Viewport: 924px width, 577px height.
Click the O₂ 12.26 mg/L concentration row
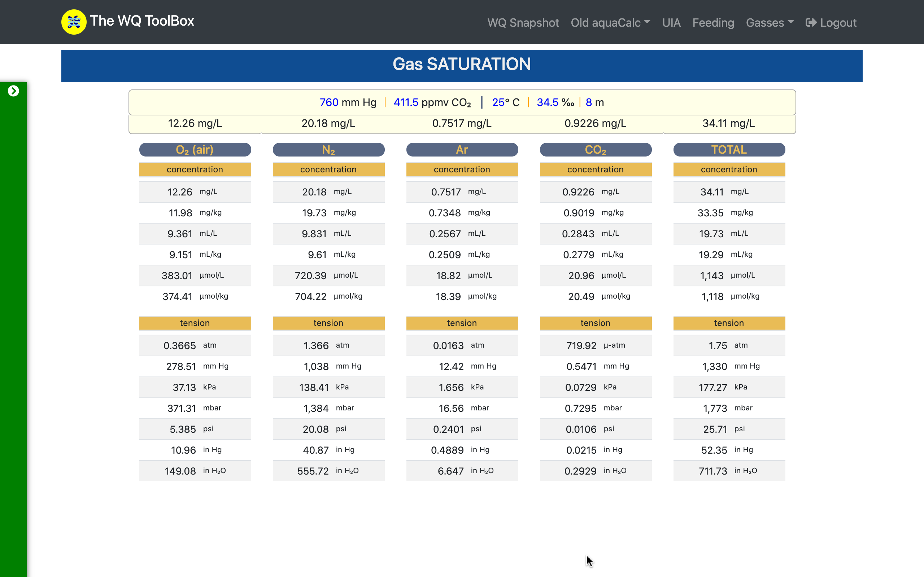pos(195,191)
